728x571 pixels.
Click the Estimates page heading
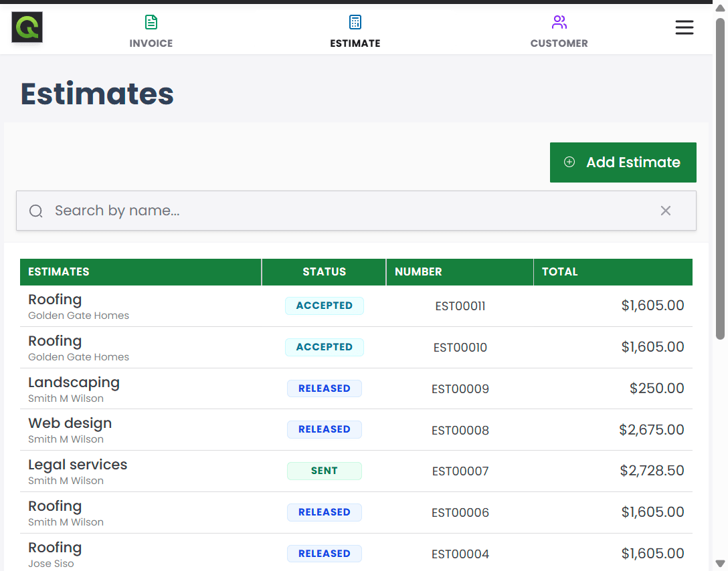tap(97, 94)
